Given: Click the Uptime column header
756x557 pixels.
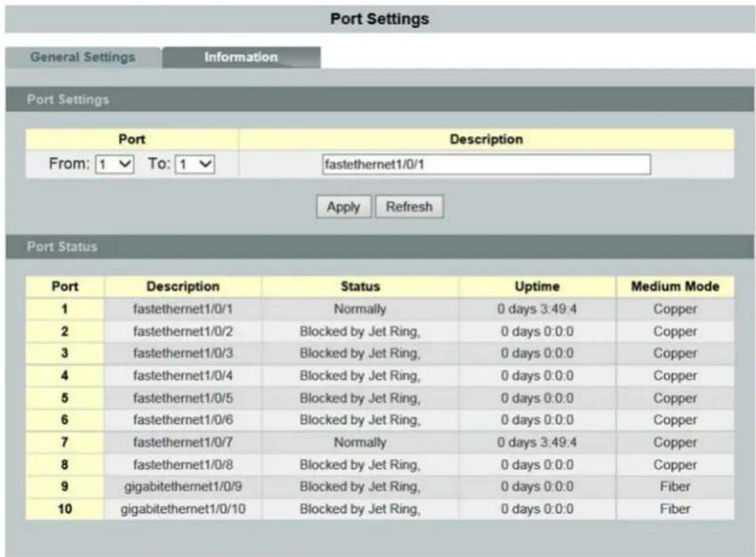Looking at the screenshot, I should tap(537, 287).
